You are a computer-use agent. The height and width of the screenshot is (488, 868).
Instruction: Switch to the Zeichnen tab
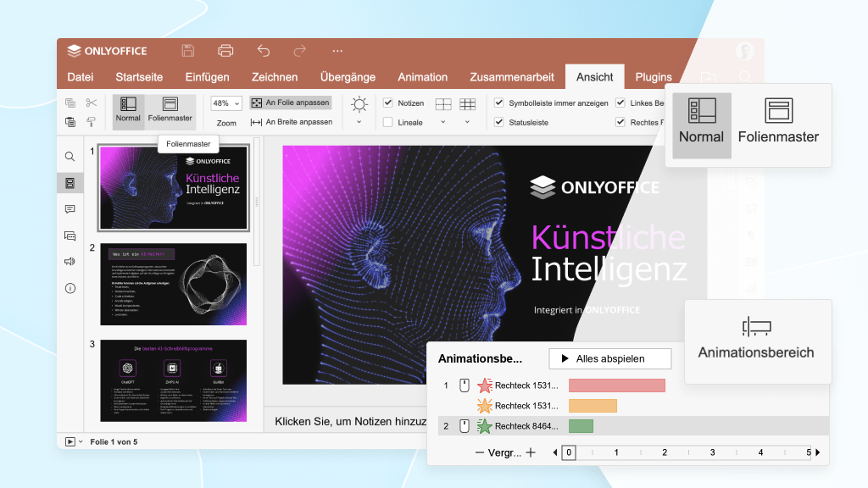275,77
